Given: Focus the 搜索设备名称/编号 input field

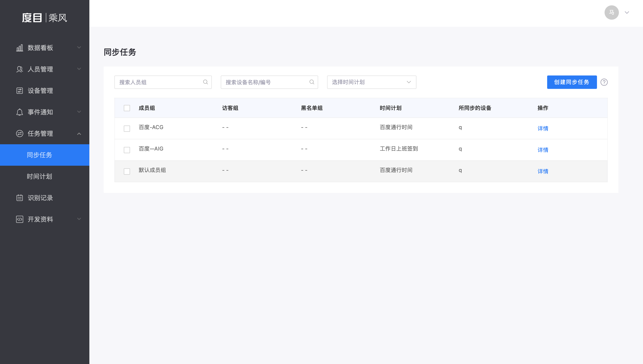Looking at the screenshot, I should point(269,82).
